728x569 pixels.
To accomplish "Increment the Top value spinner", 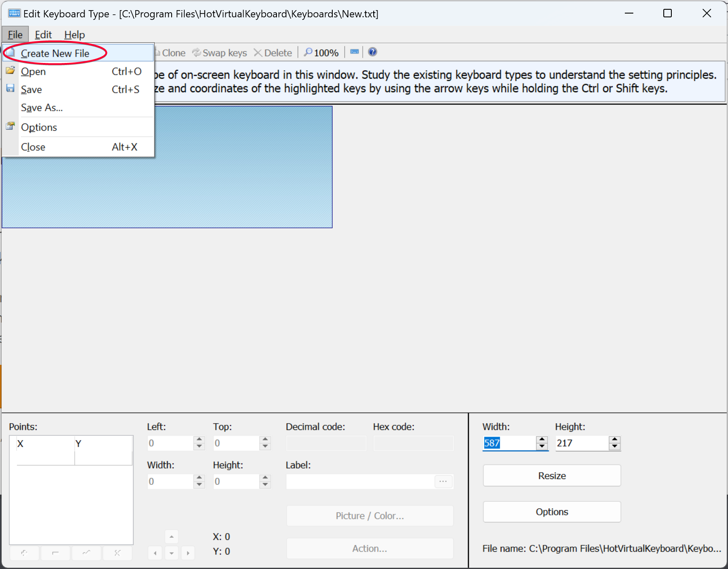I will tap(265, 440).
